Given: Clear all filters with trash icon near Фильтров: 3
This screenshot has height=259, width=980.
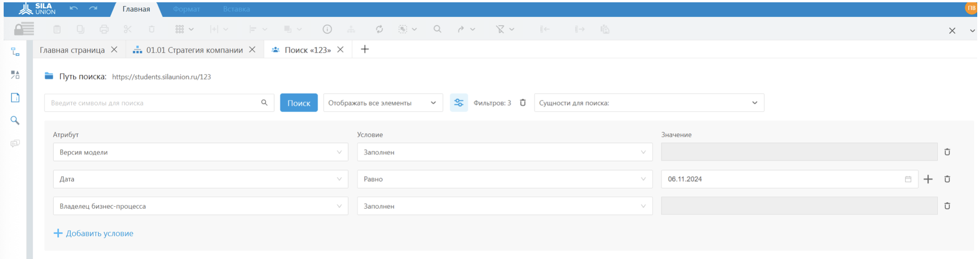Looking at the screenshot, I should [x=523, y=103].
